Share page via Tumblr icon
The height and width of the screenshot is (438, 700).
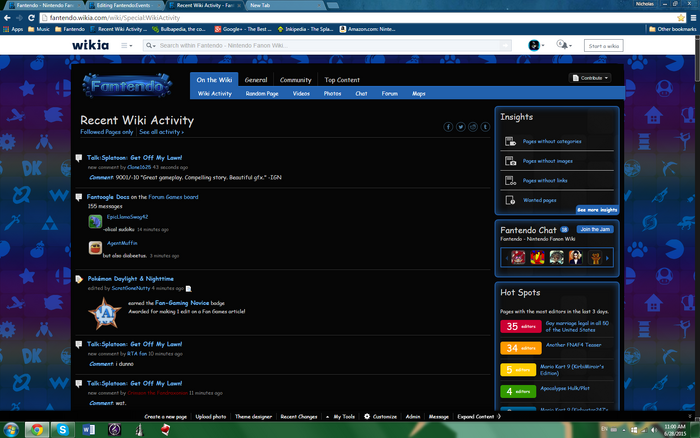point(485,127)
